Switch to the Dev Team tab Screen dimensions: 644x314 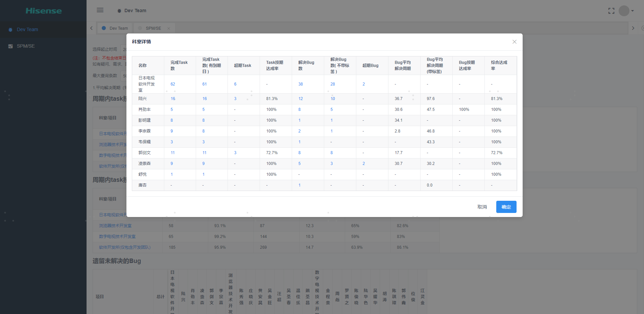click(x=118, y=28)
